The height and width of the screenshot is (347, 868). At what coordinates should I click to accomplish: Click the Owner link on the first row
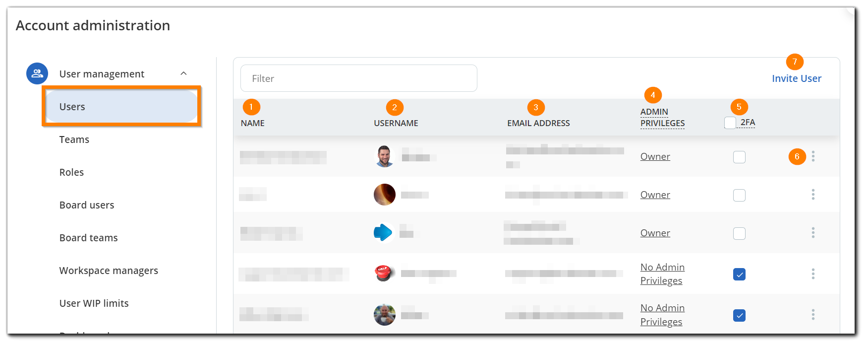[655, 156]
